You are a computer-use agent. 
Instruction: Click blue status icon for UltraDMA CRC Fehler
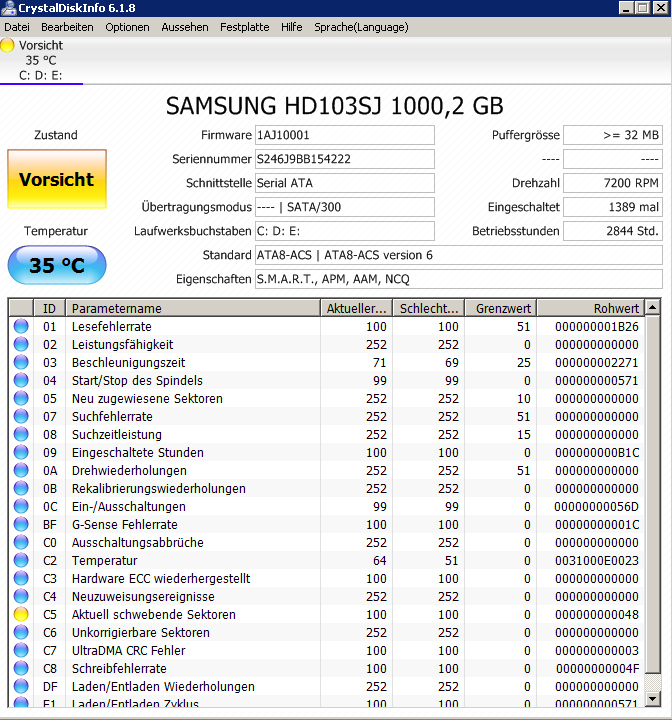(21, 650)
